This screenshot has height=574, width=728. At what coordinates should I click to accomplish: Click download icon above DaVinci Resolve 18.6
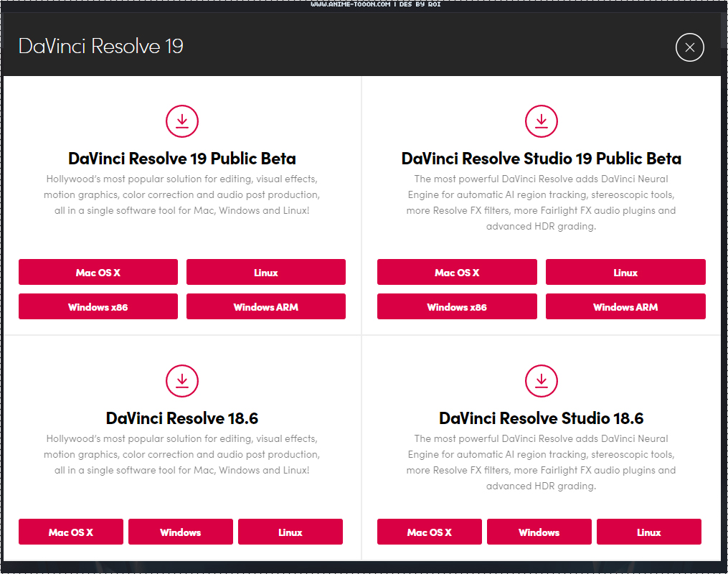[x=182, y=381]
